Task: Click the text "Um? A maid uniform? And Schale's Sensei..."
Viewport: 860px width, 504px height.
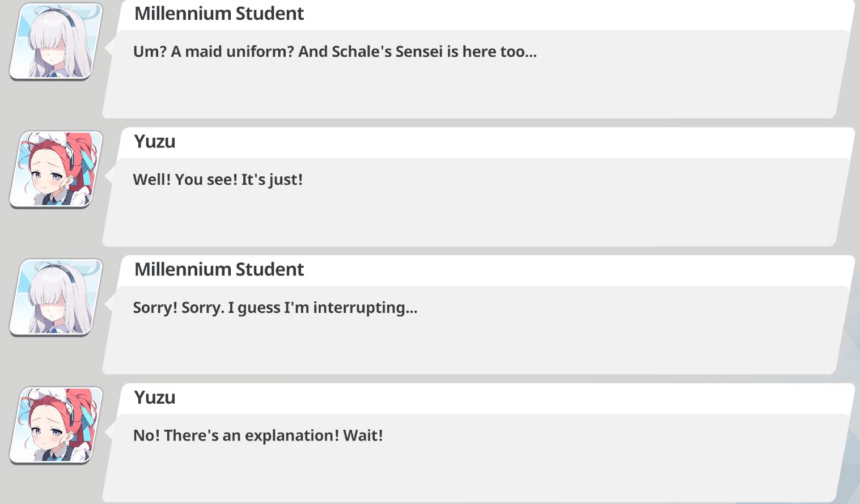Action: tap(334, 52)
